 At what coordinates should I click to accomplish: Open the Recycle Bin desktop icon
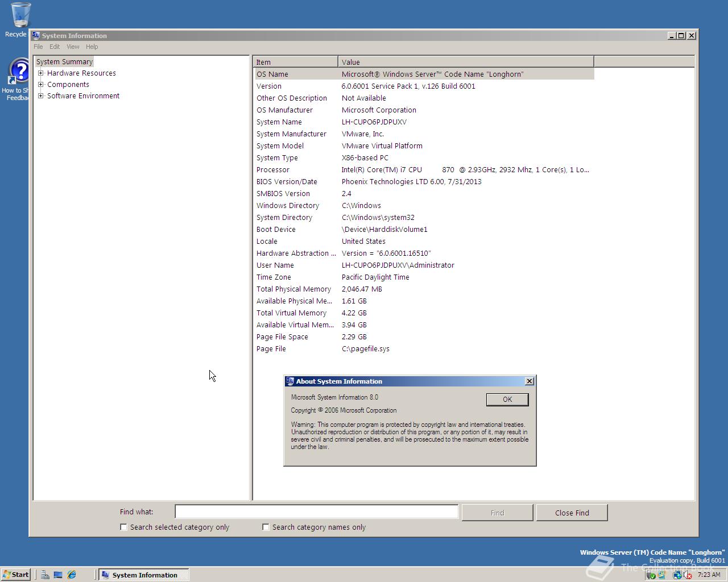click(18, 20)
